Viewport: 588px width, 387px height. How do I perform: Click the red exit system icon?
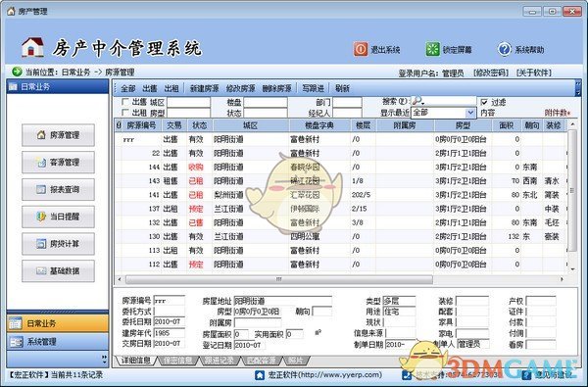[361, 49]
